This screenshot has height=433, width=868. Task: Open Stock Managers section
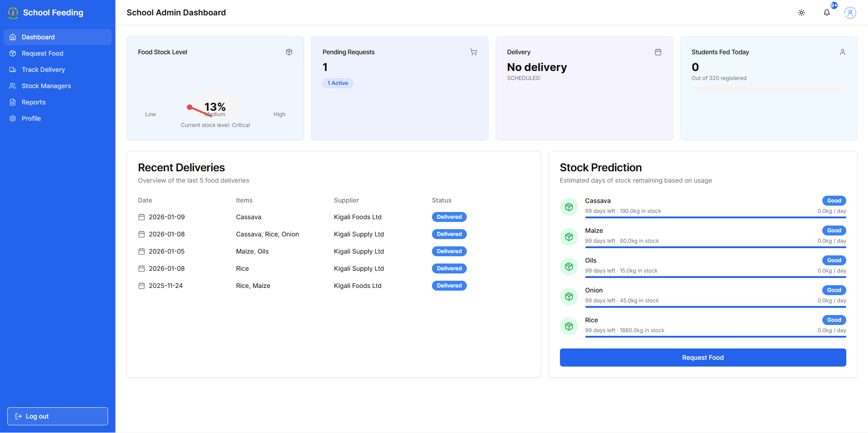pyautogui.click(x=57, y=86)
